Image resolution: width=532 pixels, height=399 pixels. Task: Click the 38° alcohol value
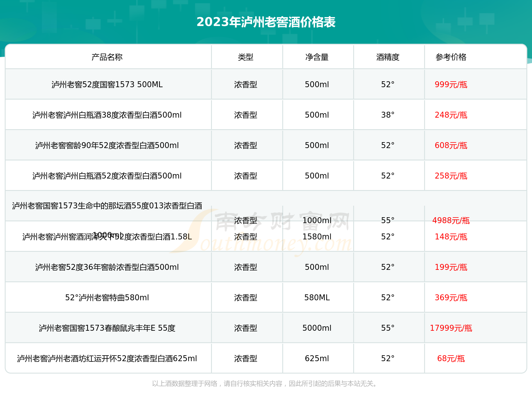(x=388, y=115)
